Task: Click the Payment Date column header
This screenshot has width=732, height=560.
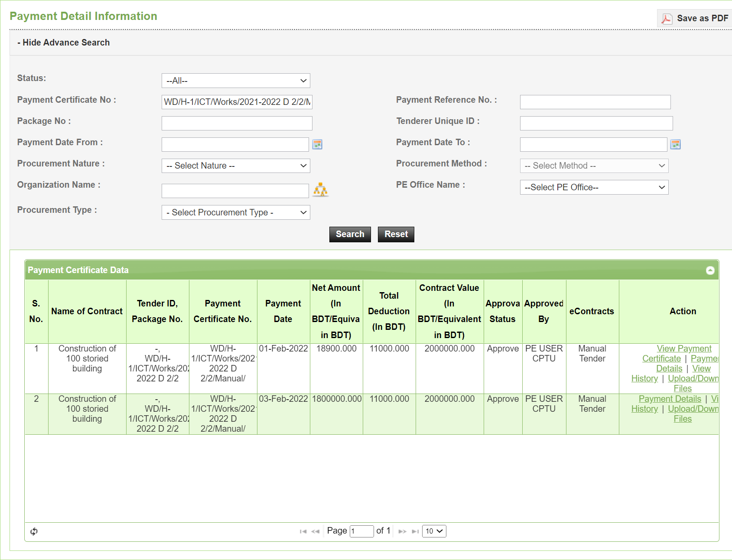Action: (283, 311)
